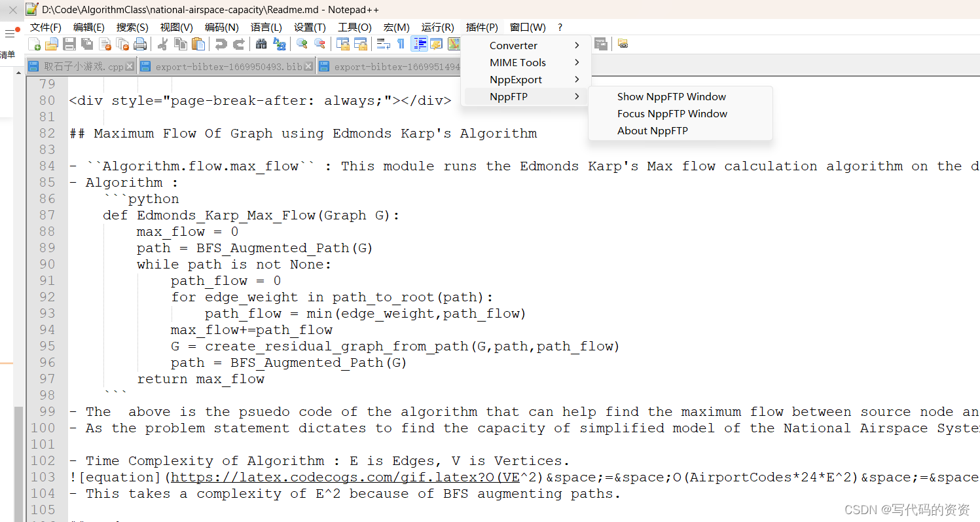Open the 文件(F) menu

pos(46,27)
